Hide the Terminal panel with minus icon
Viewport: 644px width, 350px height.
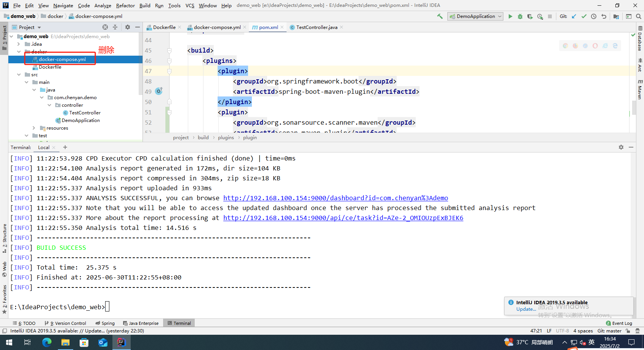[x=631, y=147]
